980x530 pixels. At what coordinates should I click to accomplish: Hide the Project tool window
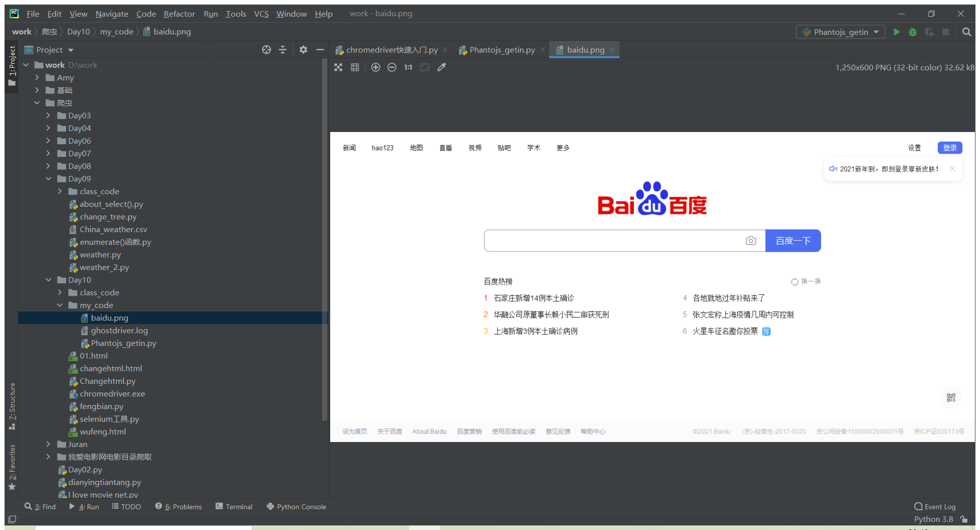(320, 50)
